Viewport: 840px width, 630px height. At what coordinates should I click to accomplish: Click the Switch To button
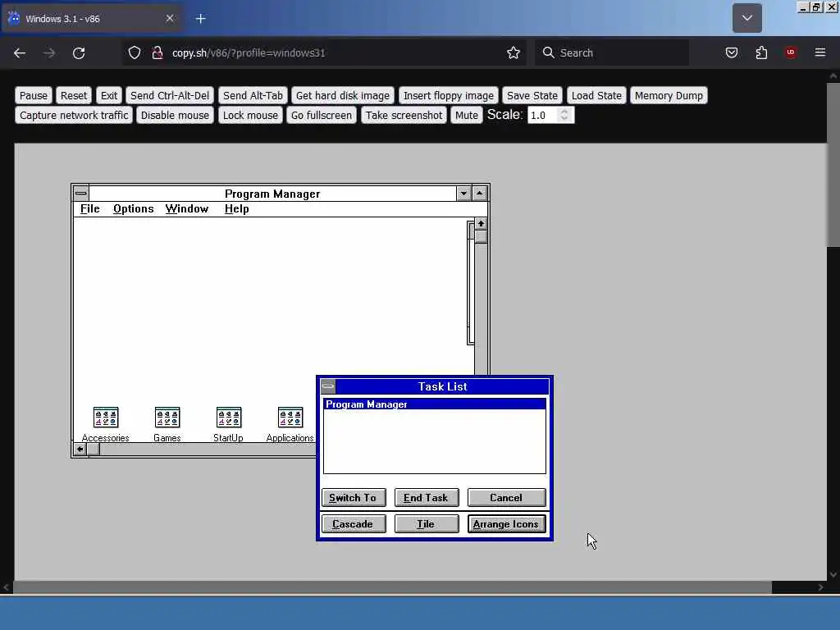(354, 498)
